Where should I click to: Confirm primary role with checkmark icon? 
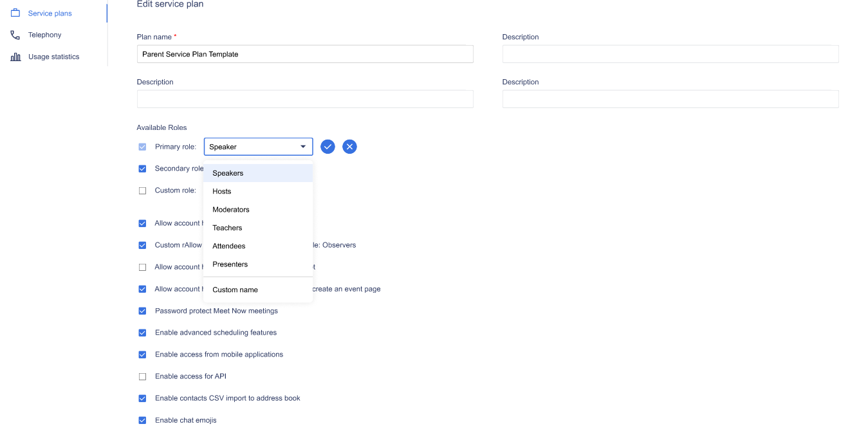328,147
